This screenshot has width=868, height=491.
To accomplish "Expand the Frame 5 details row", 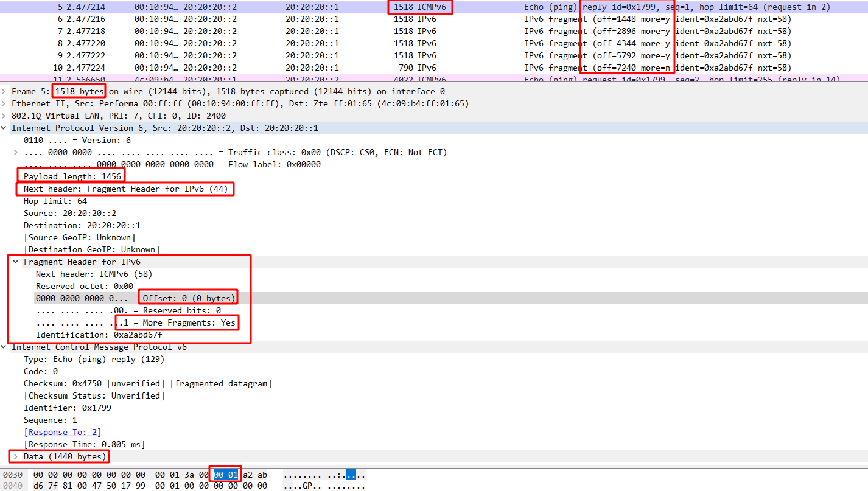I will (4, 91).
